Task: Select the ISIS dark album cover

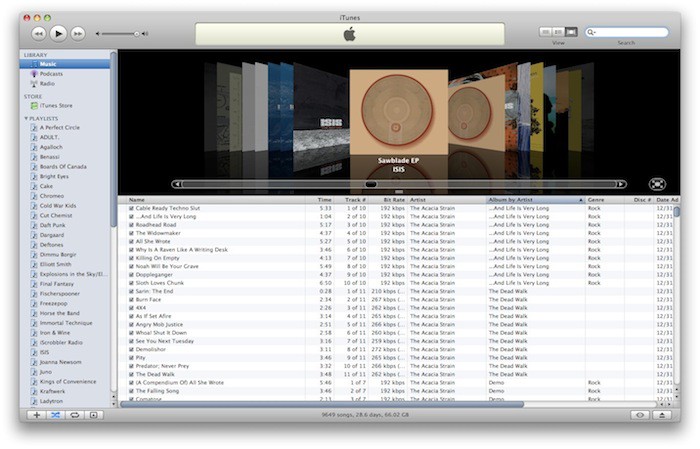Action: click(321, 109)
